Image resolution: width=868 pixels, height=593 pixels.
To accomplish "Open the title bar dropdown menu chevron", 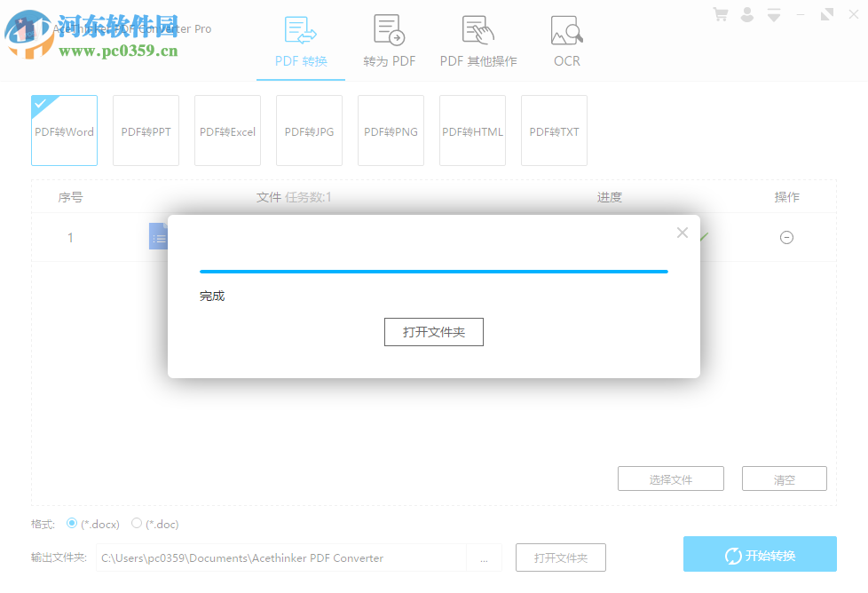I will [773, 14].
